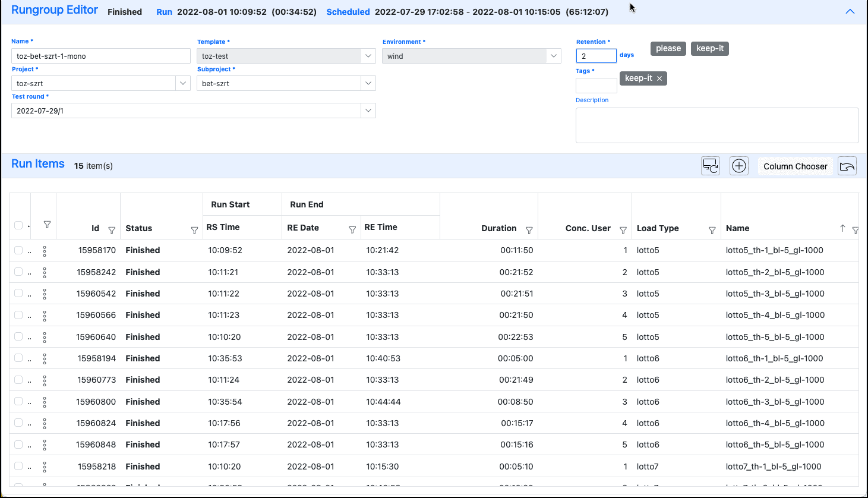Image resolution: width=868 pixels, height=498 pixels.
Task: Click the RE Time cell 10:44:44
Action: 383,402
